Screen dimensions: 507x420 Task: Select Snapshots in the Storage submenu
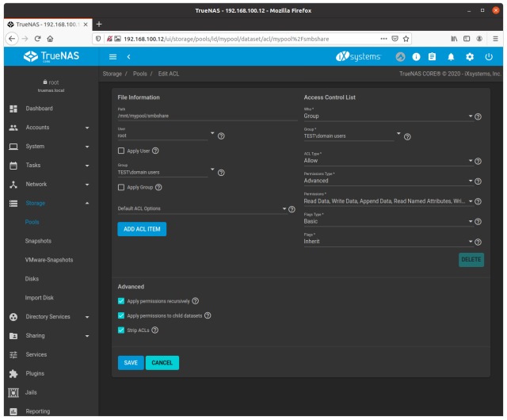[38, 241]
